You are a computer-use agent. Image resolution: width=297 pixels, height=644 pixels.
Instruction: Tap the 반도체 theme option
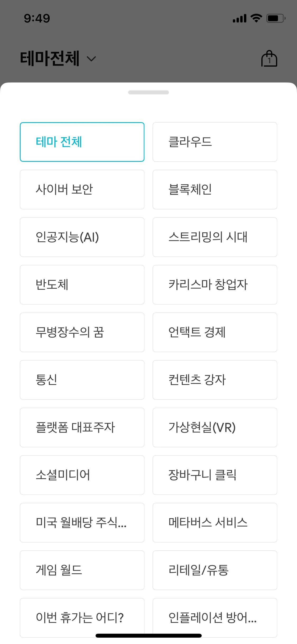(x=82, y=285)
